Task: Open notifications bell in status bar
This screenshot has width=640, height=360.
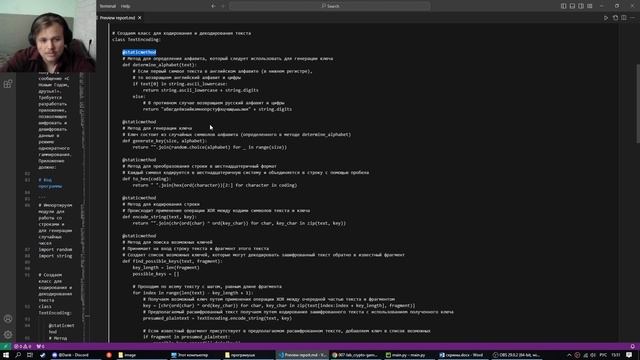Action: (x=633, y=346)
